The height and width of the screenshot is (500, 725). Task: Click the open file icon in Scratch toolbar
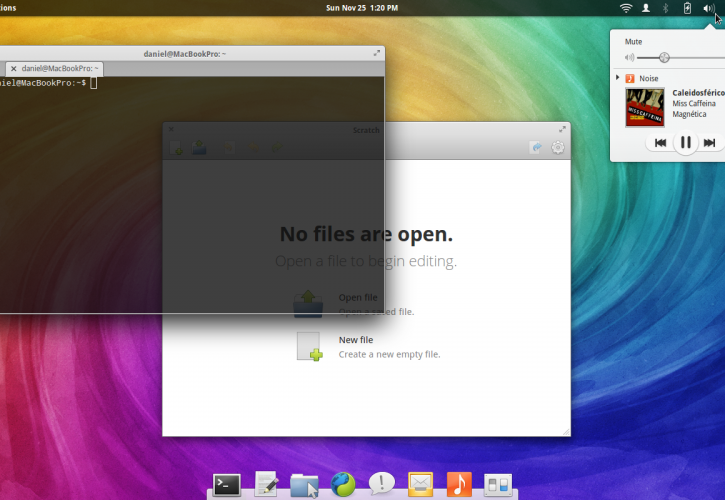point(199,148)
